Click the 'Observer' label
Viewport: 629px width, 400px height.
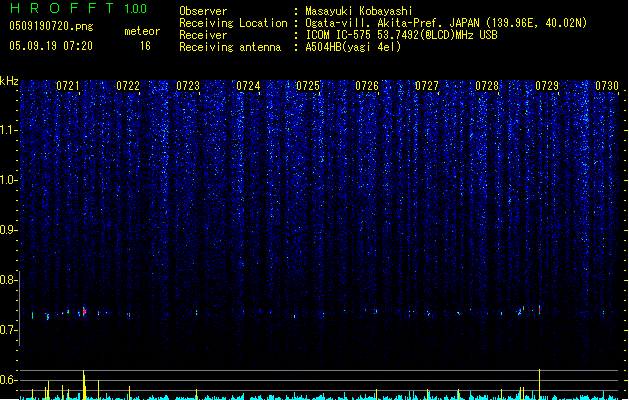pos(203,11)
